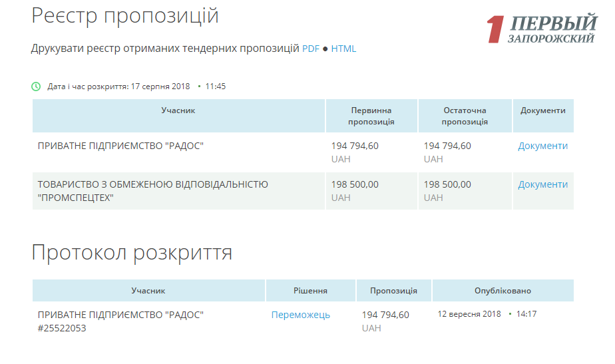
Task: Click the РАДОС #25522053 protocol entry
Action: [120, 321]
